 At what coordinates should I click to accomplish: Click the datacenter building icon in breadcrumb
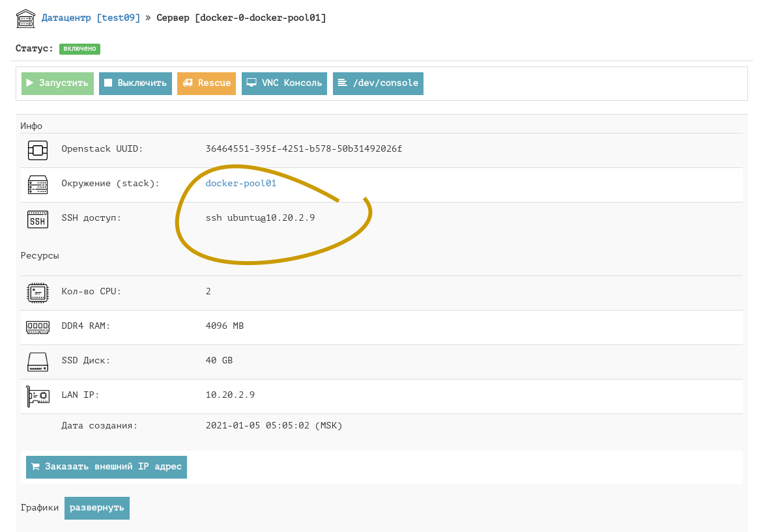25,18
